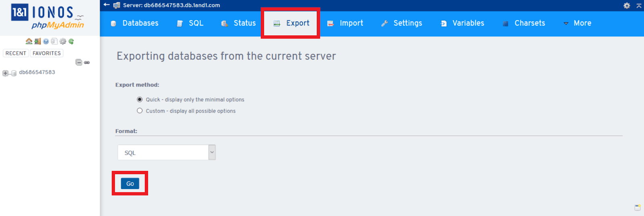Screen dimensions: 644x216
Task: Open page settings gear at top right
Action: (627, 6)
